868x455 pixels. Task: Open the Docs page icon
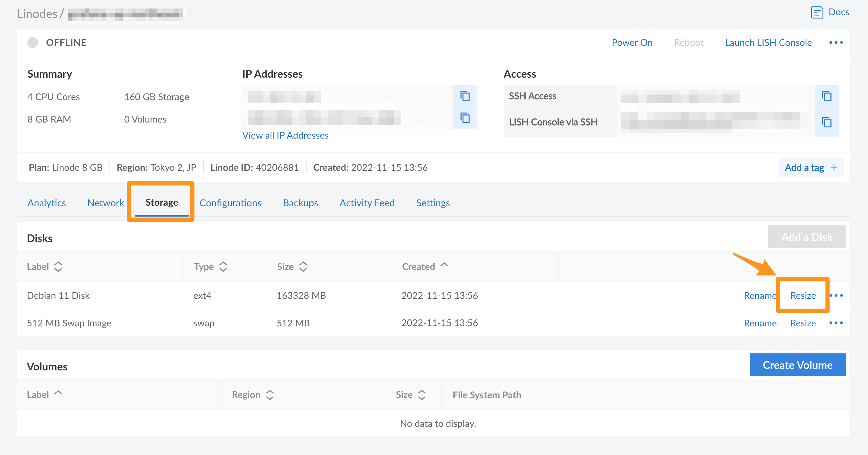(x=817, y=12)
